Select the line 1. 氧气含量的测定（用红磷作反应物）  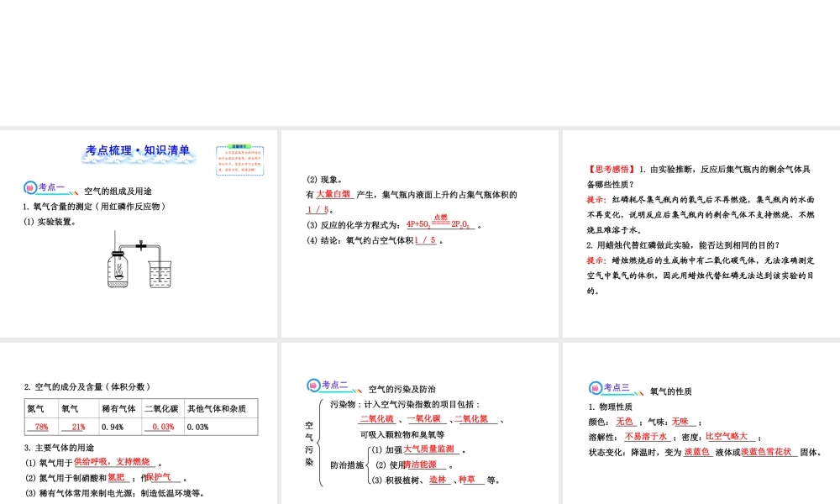click(95, 206)
